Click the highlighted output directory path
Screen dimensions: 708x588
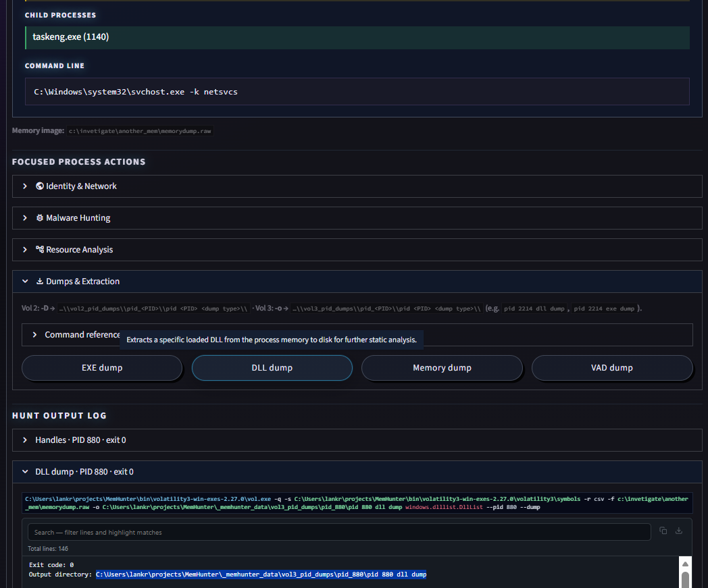261,574
